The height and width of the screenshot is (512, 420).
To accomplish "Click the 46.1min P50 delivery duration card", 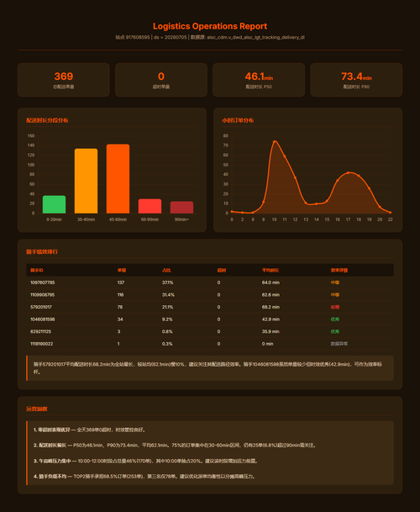I will [259, 80].
